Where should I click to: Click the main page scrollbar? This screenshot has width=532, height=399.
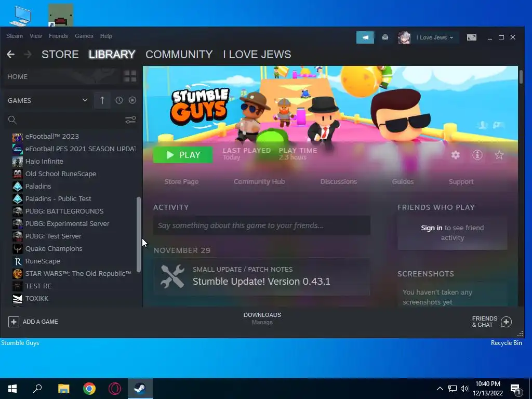[521, 76]
